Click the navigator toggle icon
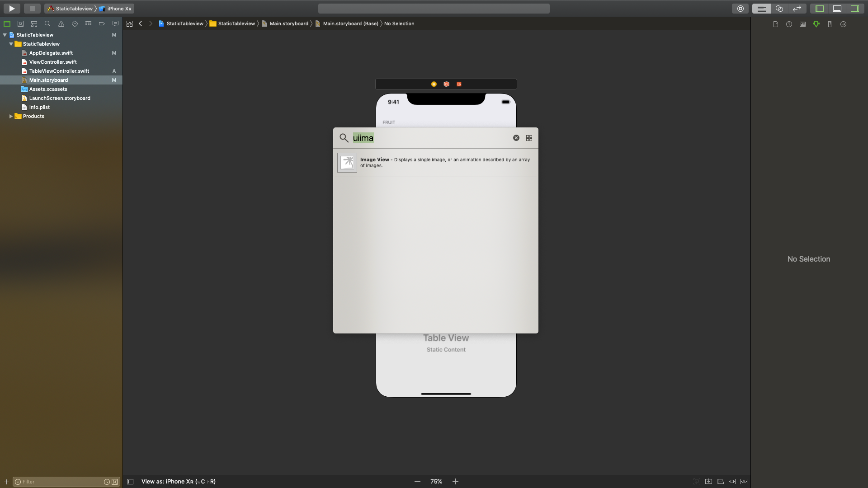868x488 pixels. (819, 8)
